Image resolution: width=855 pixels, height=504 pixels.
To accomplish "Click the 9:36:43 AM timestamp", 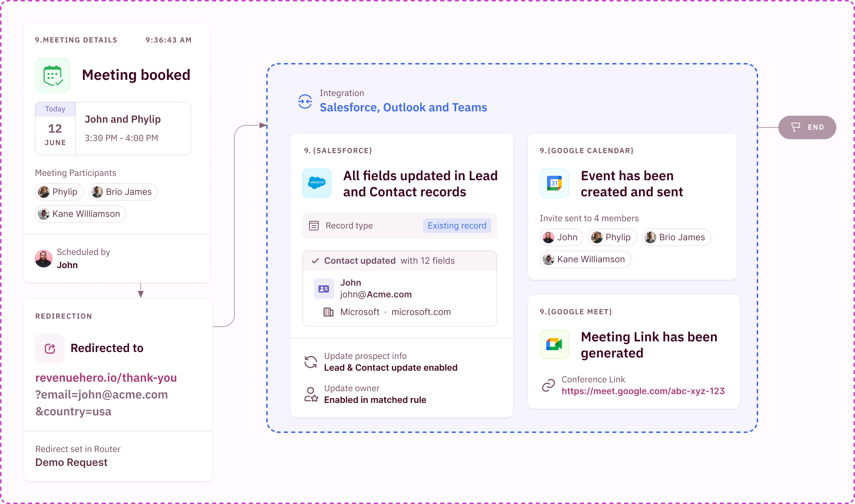I will [x=169, y=40].
